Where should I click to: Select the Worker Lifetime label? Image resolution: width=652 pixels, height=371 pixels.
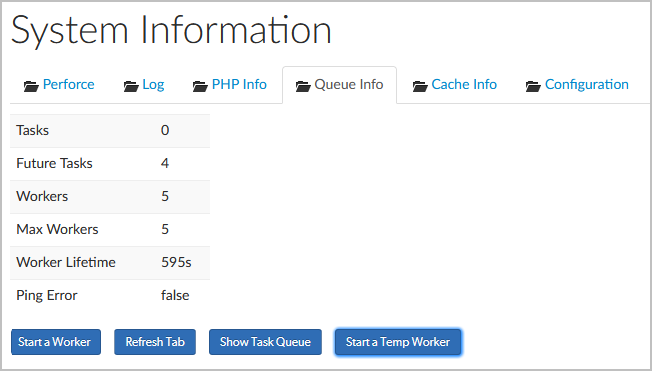(x=66, y=262)
